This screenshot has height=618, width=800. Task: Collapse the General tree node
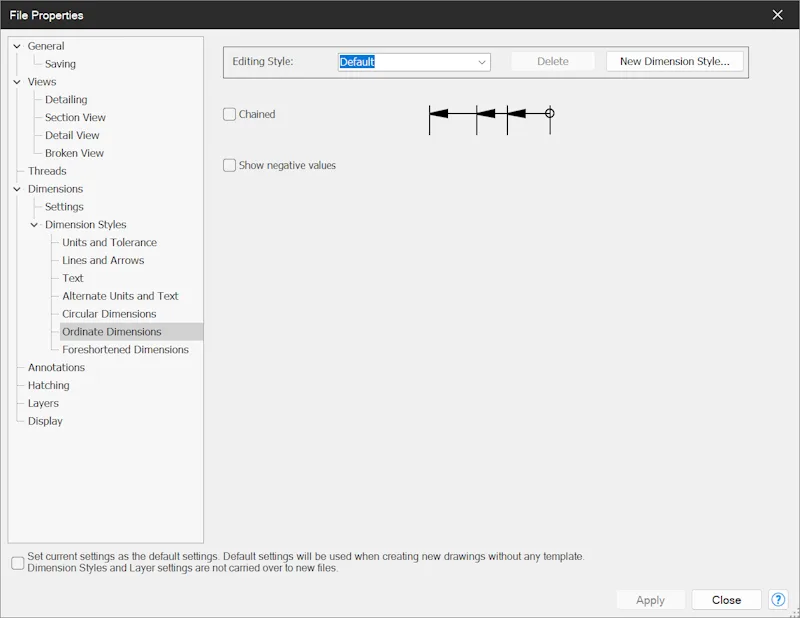coord(17,46)
